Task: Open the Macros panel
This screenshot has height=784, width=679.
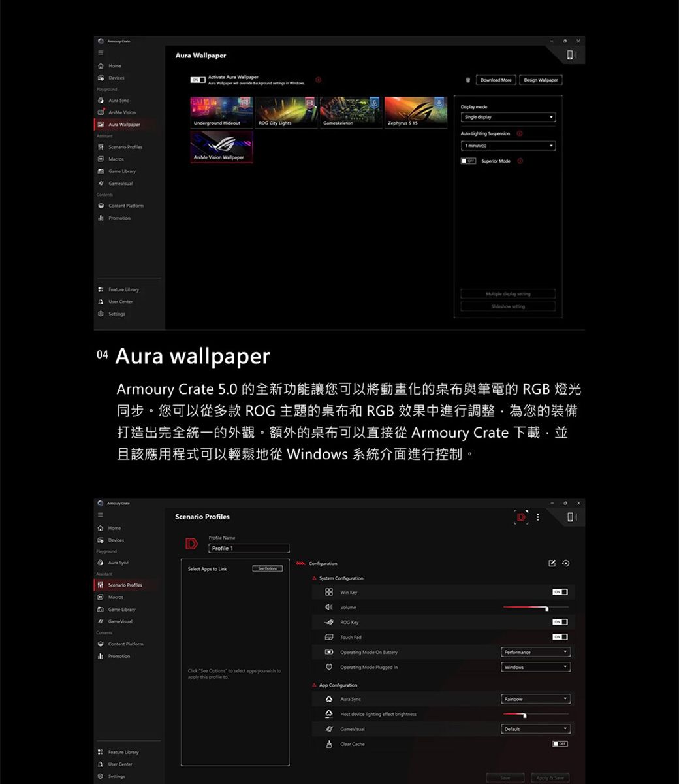Action: tap(118, 159)
